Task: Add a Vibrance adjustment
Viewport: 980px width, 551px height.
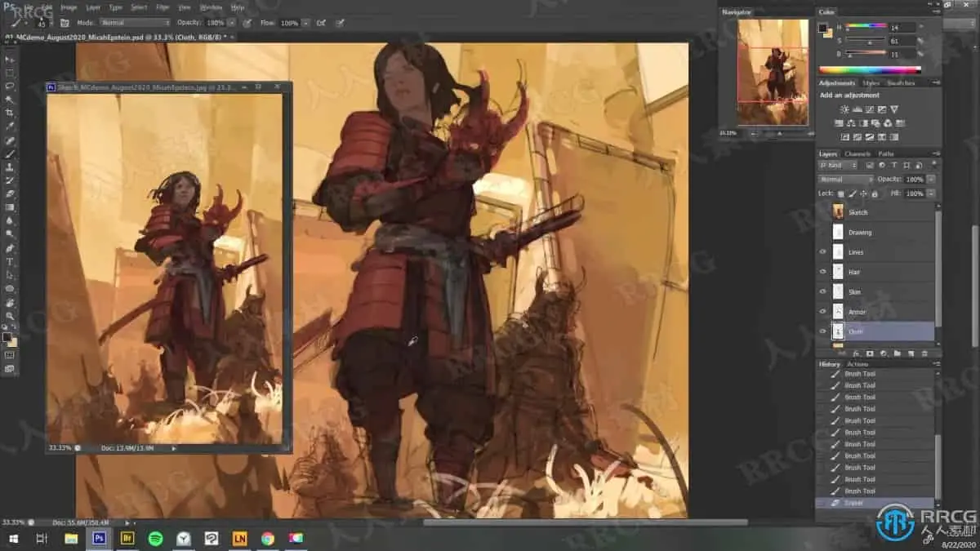Action: pyautogui.click(x=894, y=109)
